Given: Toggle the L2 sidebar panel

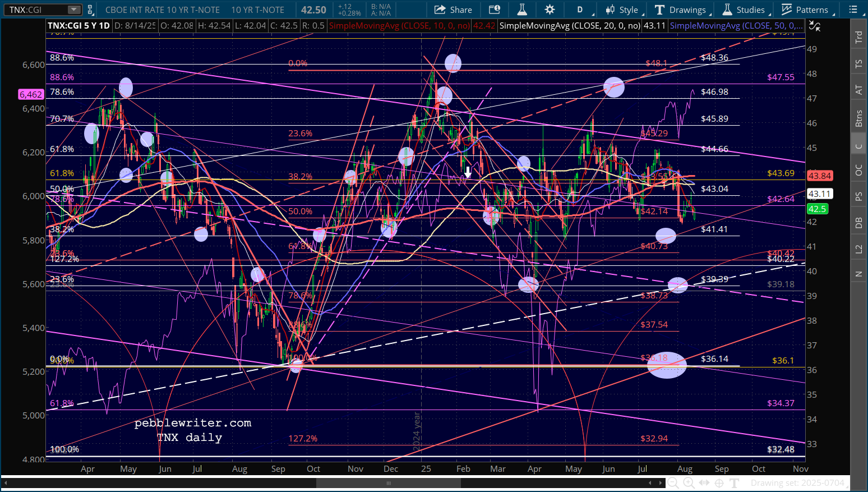Looking at the screenshot, I should tap(858, 249).
